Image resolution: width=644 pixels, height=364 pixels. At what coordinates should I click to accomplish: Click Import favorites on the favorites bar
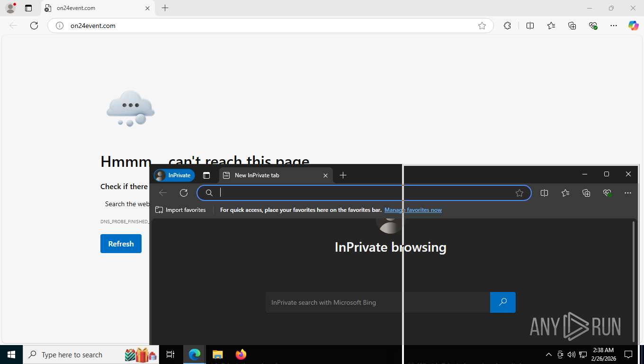(x=180, y=210)
